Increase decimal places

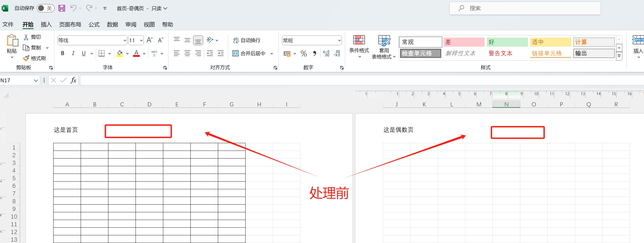pos(326,53)
